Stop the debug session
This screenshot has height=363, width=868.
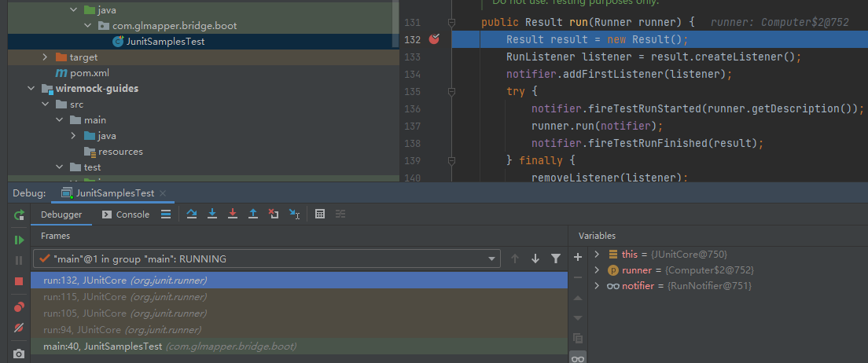tap(20, 281)
